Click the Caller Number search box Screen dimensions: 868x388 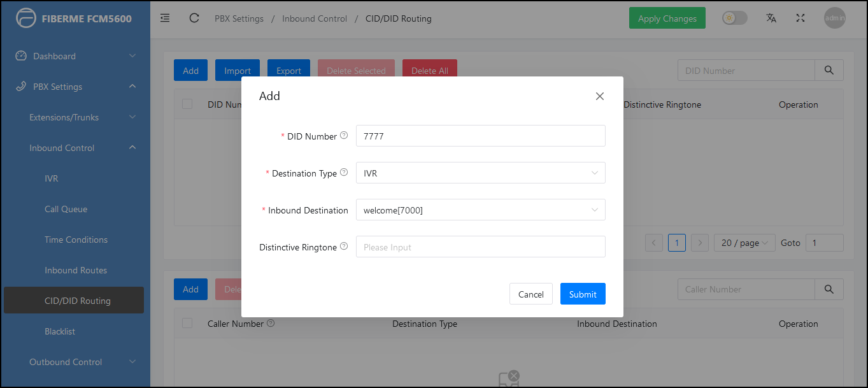(746, 289)
